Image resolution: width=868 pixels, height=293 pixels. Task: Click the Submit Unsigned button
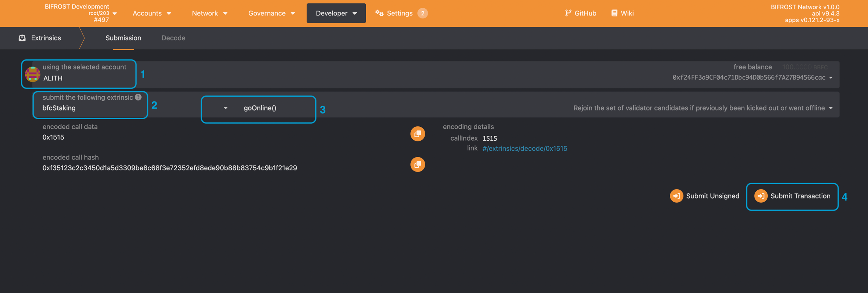click(705, 196)
